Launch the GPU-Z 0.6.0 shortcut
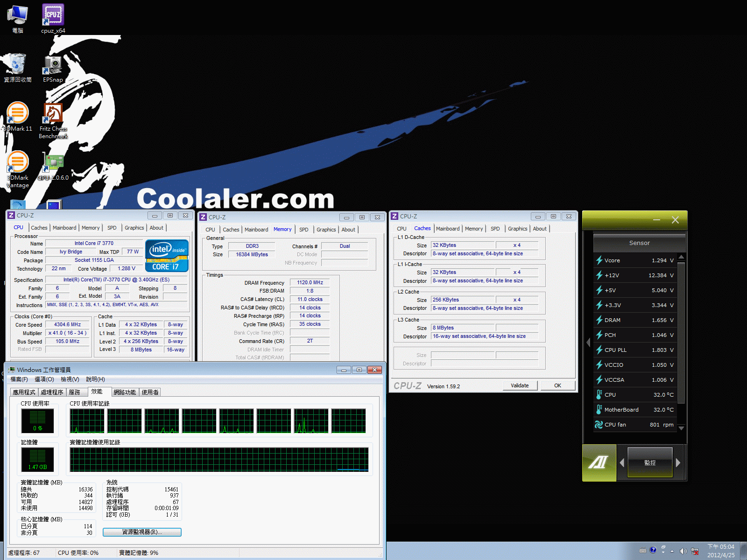Screen dimensions: 747x560 coord(53,166)
